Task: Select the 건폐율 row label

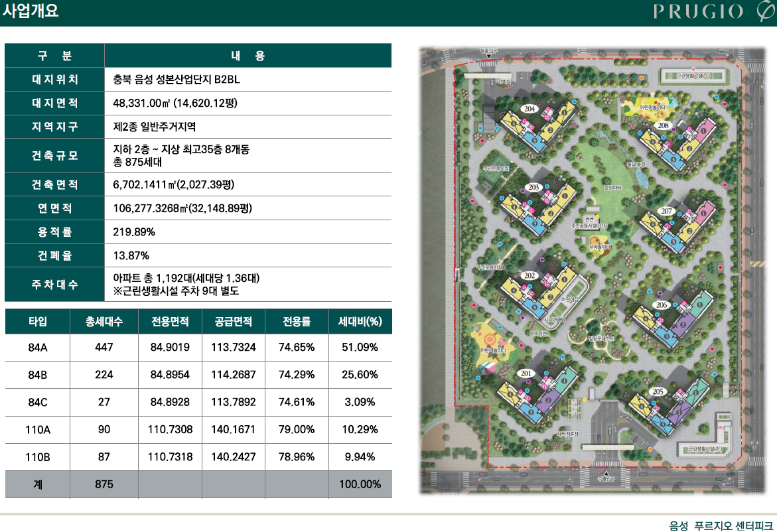Action: point(54,255)
